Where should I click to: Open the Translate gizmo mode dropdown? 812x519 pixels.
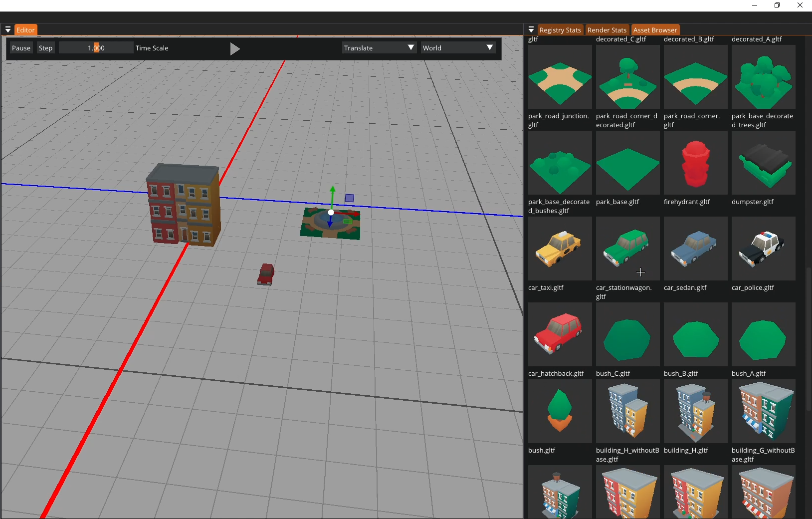379,48
